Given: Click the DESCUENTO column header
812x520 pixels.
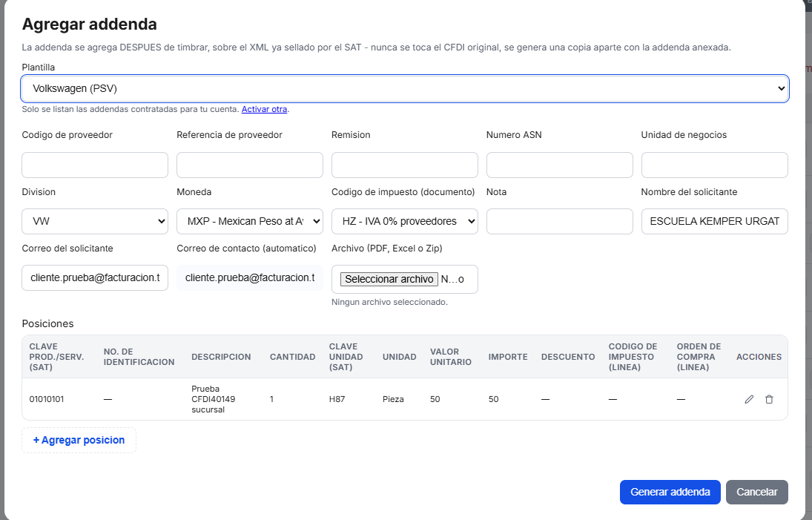Looking at the screenshot, I should tap(568, 357).
